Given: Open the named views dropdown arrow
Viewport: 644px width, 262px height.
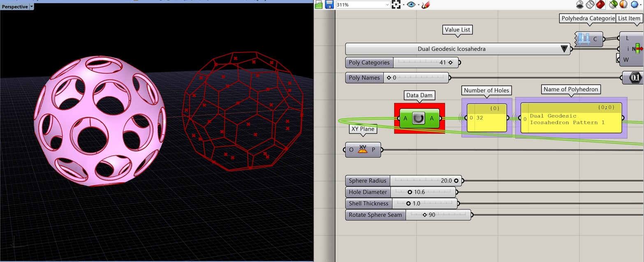Looking at the screenshot, I should pyautogui.click(x=418, y=5).
